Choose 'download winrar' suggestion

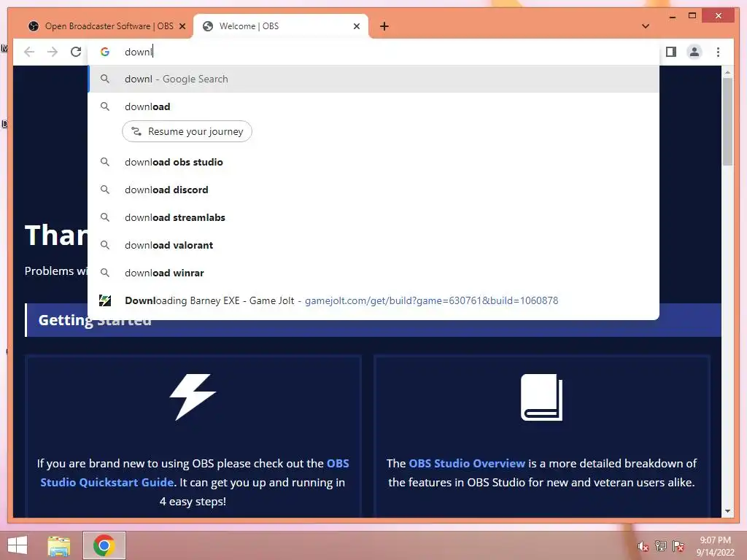click(x=373, y=273)
